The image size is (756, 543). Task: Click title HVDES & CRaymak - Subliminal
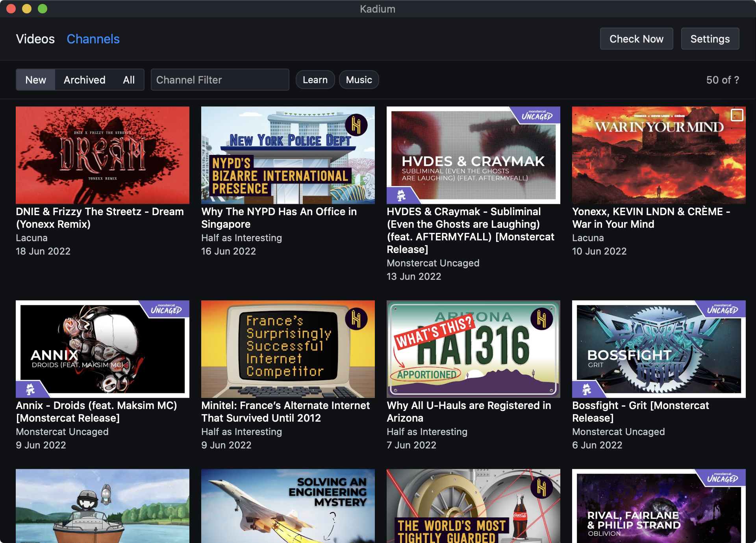click(x=471, y=230)
